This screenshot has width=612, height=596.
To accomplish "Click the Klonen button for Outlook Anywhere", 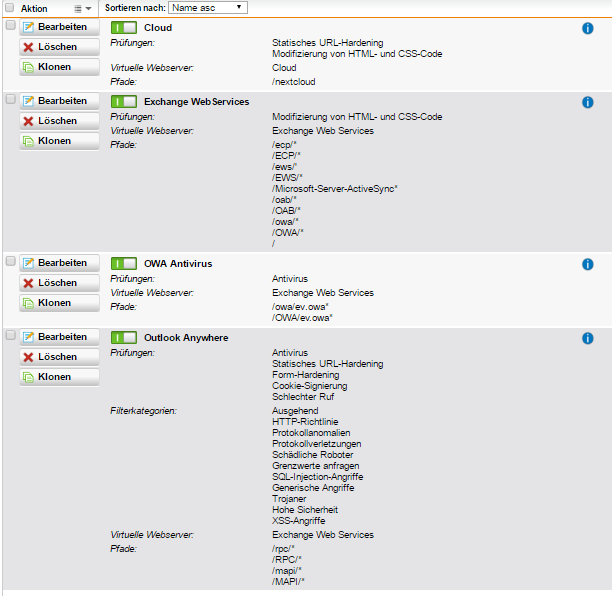I will (59, 377).
